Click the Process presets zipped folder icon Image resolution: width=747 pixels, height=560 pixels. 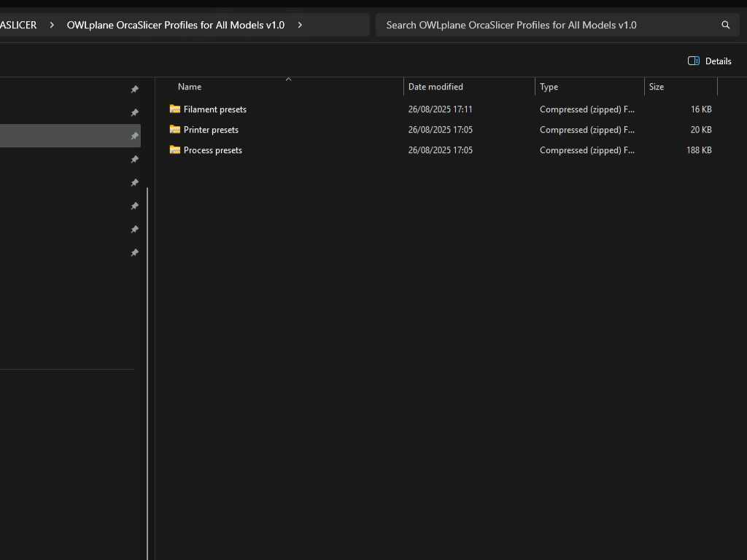[x=175, y=150]
